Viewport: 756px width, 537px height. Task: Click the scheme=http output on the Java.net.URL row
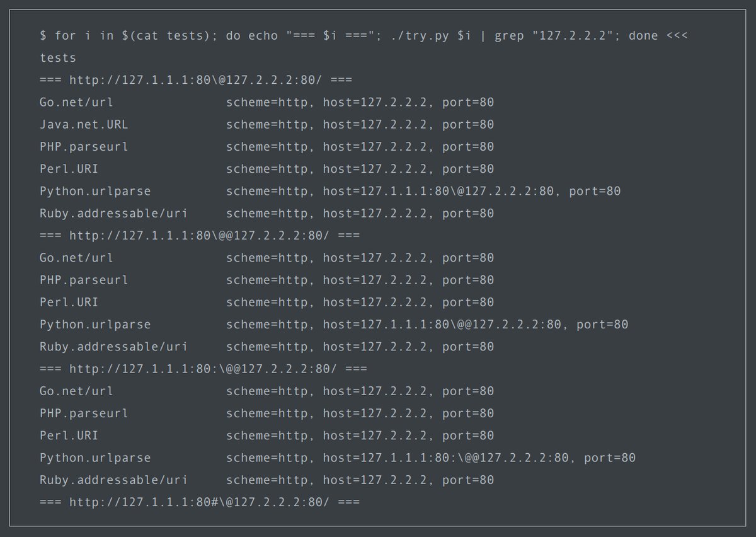(268, 124)
